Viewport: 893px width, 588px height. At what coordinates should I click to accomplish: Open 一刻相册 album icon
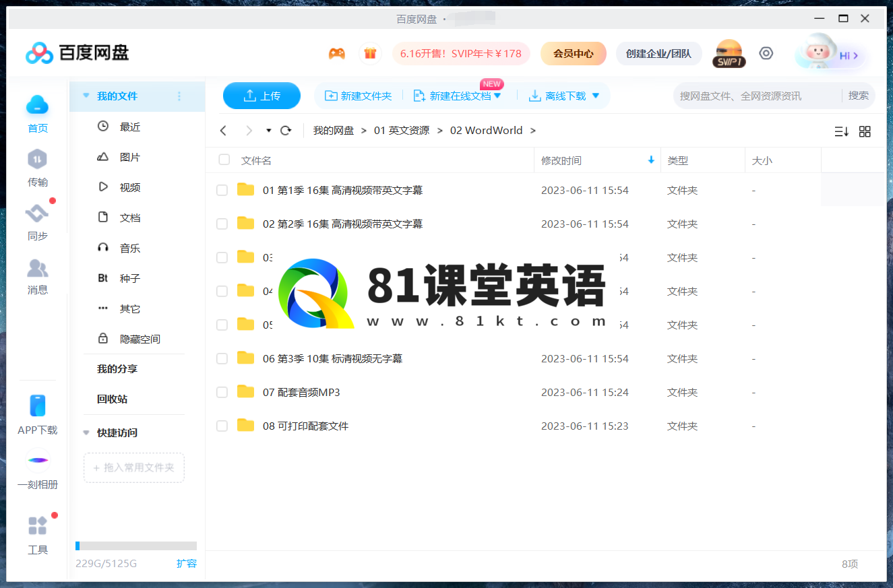pyautogui.click(x=38, y=461)
